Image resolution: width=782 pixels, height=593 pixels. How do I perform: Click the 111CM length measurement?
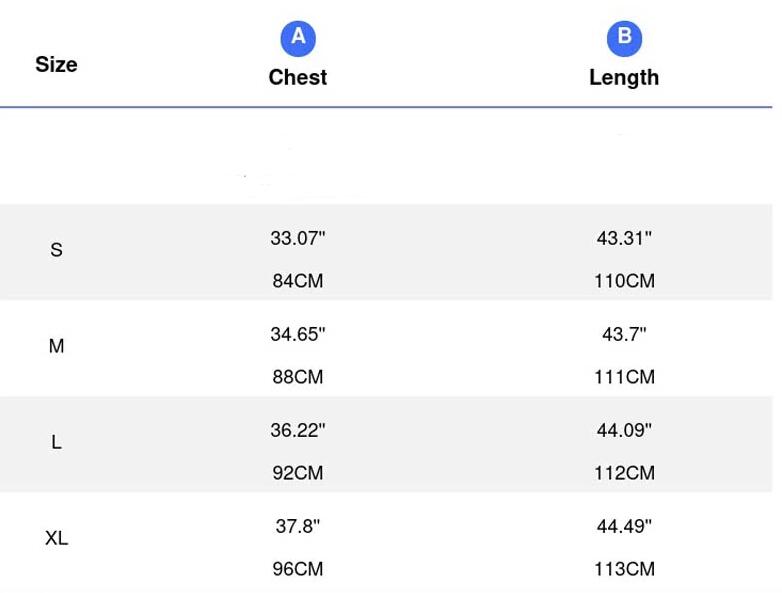[624, 377]
